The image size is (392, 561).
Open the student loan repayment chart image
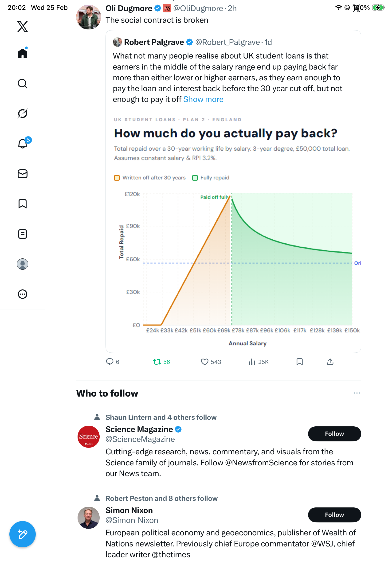(x=233, y=244)
